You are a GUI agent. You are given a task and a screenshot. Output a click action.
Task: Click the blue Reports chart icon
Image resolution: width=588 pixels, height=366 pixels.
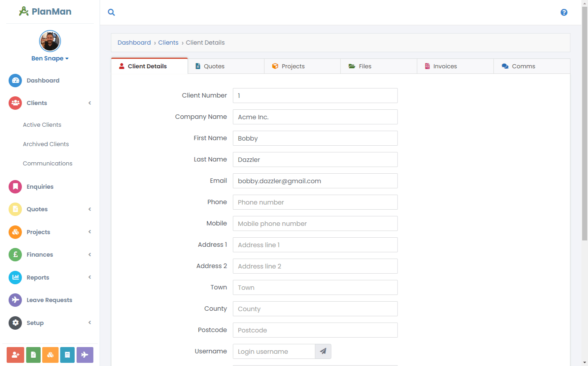tap(15, 278)
